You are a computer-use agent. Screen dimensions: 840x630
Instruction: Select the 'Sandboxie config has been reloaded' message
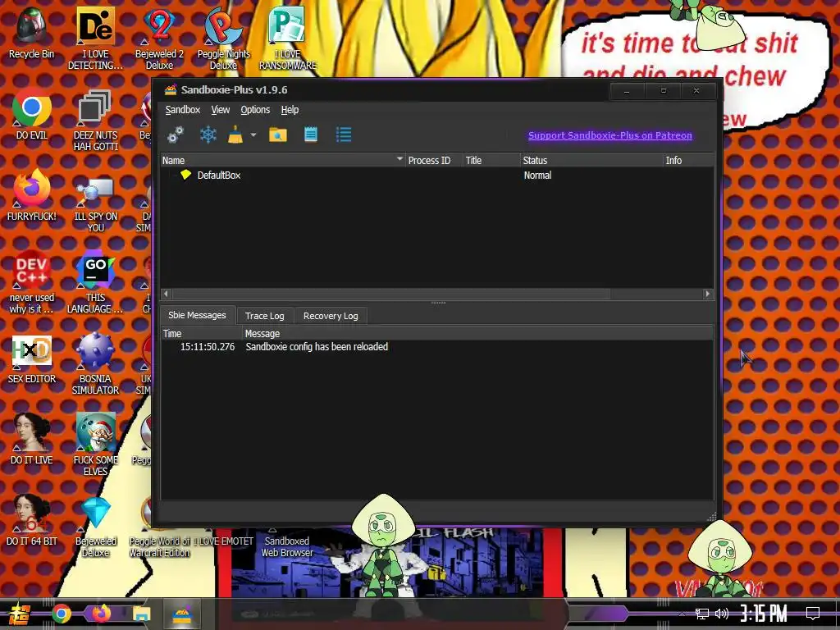click(x=317, y=347)
